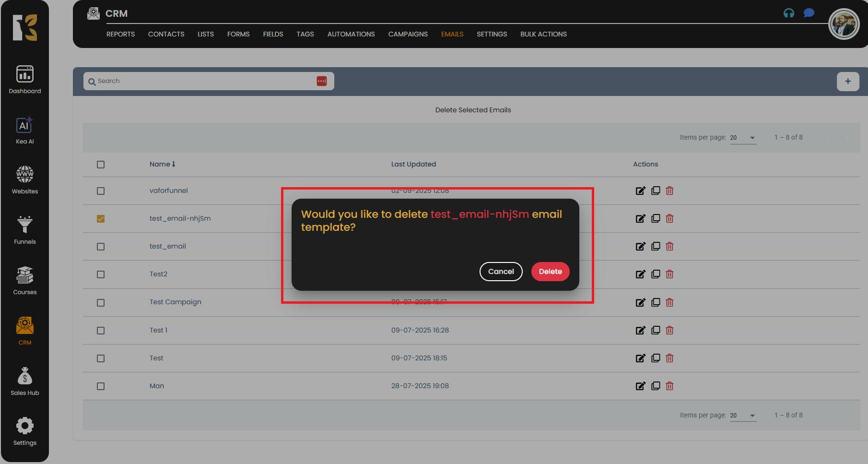The width and height of the screenshot is (868, 464).
Task: Open the CONTACTS tab
Action: pyautogui.click(x=166, y=34)
